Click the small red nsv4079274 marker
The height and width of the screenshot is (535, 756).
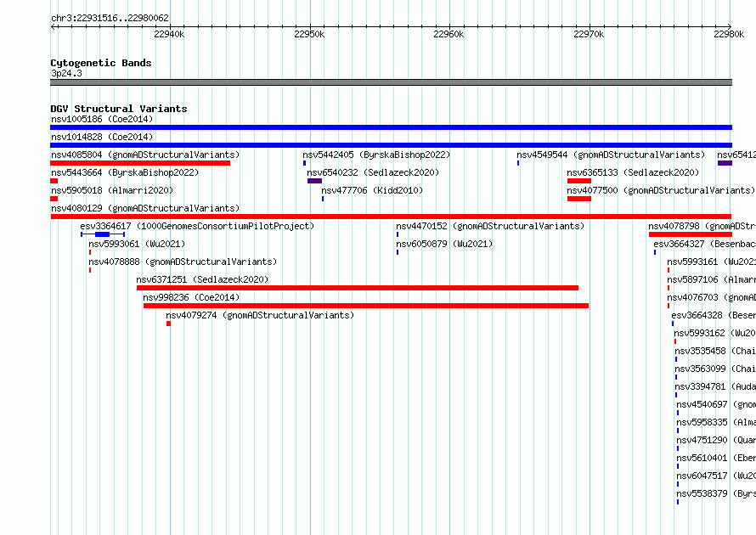point(168,324)
